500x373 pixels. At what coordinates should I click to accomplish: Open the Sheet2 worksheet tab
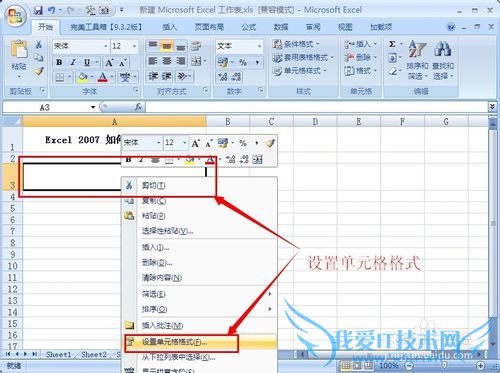tap(94, 355)
